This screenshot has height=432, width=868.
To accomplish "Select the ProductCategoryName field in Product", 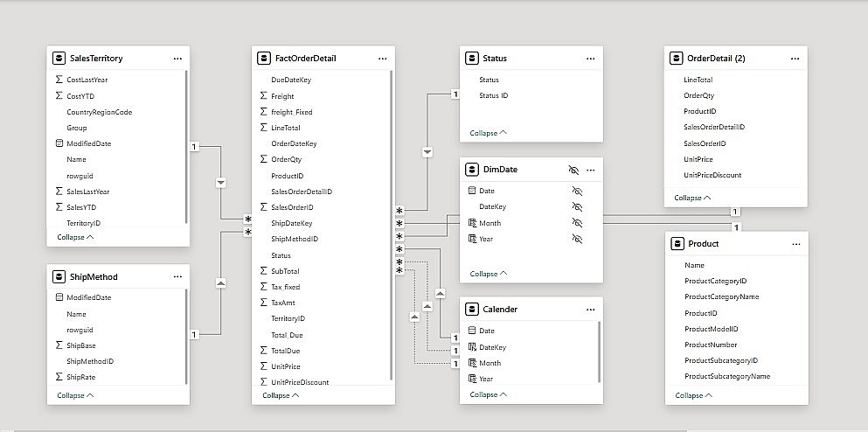I will 721,297.
